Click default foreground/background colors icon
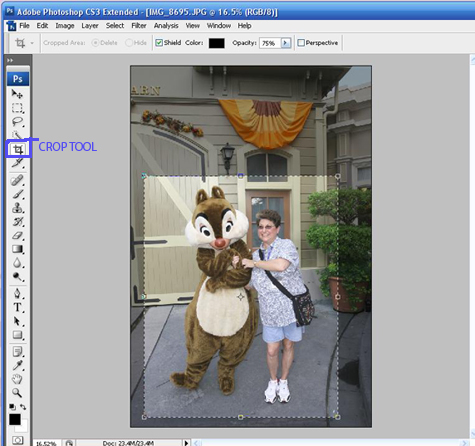Viewport: 475px width, 446px height. (12, 407)
